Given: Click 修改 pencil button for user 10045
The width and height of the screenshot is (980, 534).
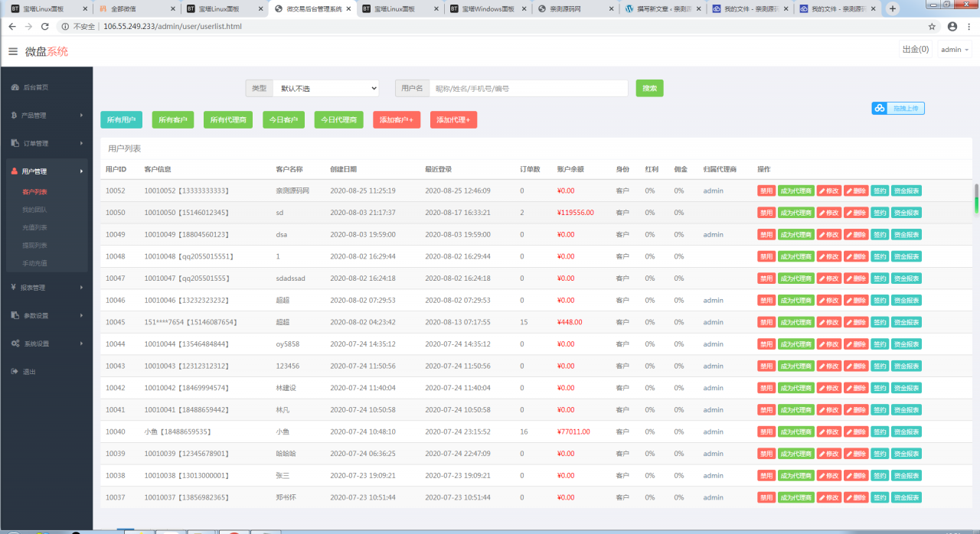Looking at the screenshot, I should coord(829,322).
